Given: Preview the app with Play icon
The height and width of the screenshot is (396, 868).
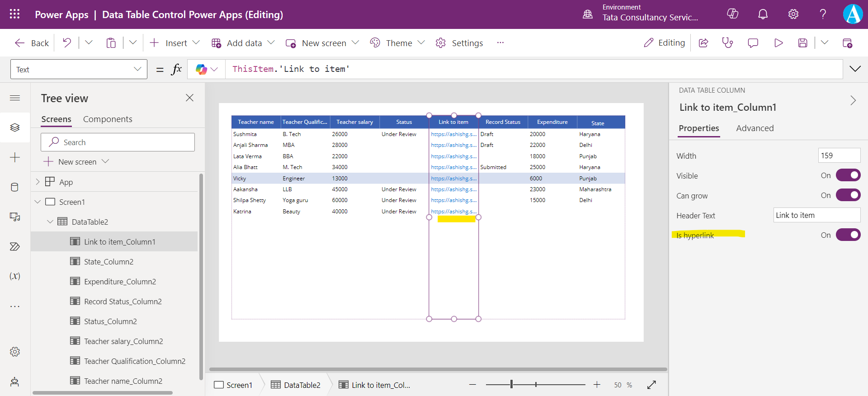Looking at the screenshot, I should pyautogui.click(x=778, y=43).
